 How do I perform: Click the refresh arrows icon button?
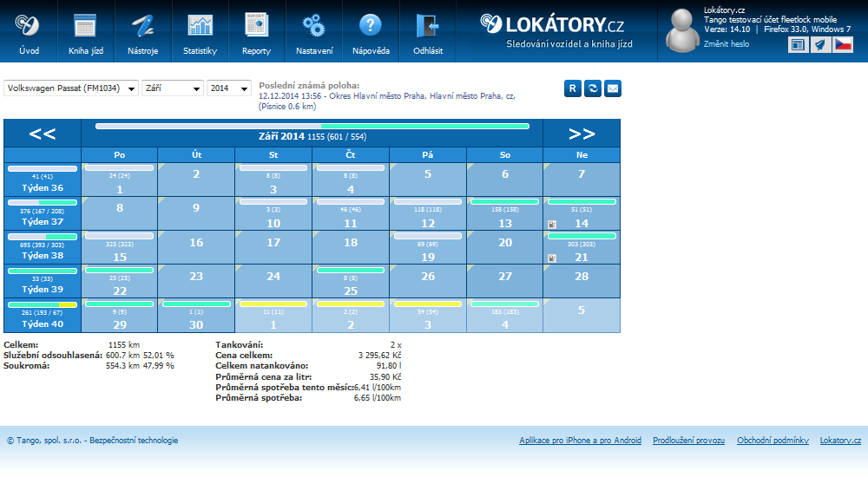click(x=593, y=88)
